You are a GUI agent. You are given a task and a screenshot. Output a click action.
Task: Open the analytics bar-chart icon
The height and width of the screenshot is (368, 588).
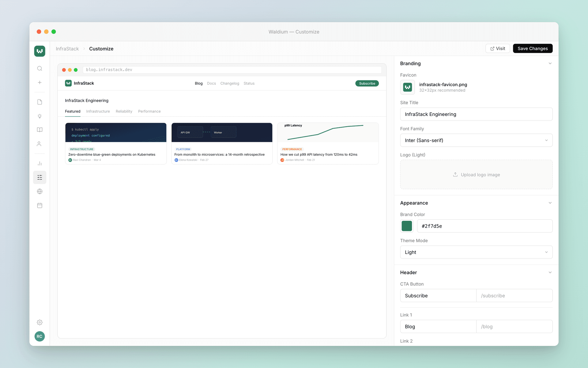click(x=40, y=163)
